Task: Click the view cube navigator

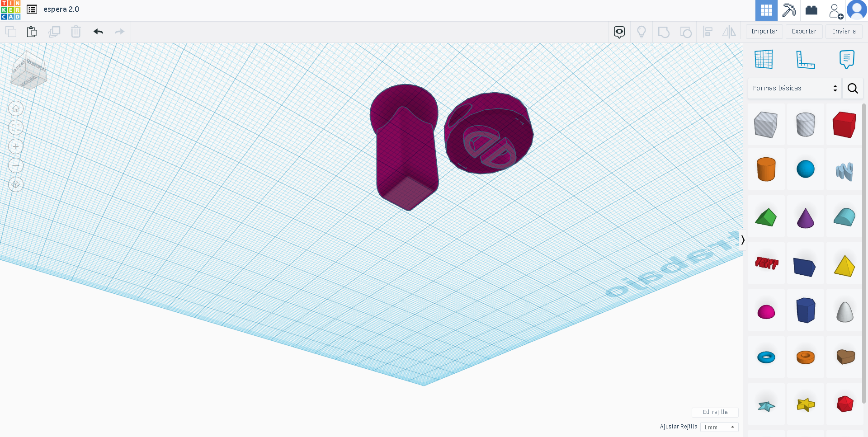Action: [x=28, y=70]
